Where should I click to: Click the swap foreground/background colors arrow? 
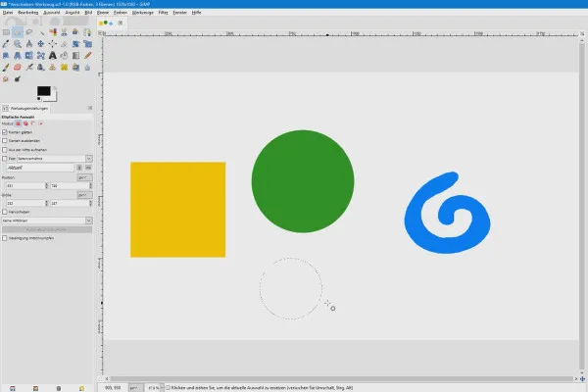55,88
